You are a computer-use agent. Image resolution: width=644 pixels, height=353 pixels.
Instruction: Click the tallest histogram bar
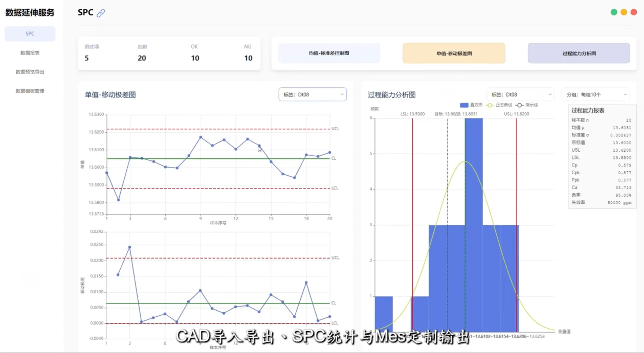click(x=474, y=225)
